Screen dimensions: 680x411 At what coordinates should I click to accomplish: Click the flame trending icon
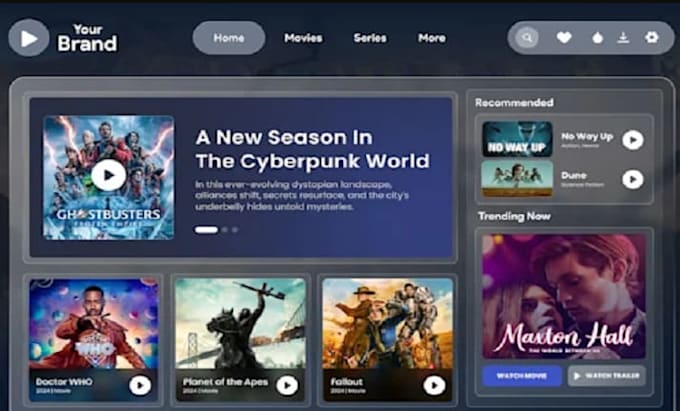pyautogui.click(x=598, y=38)
